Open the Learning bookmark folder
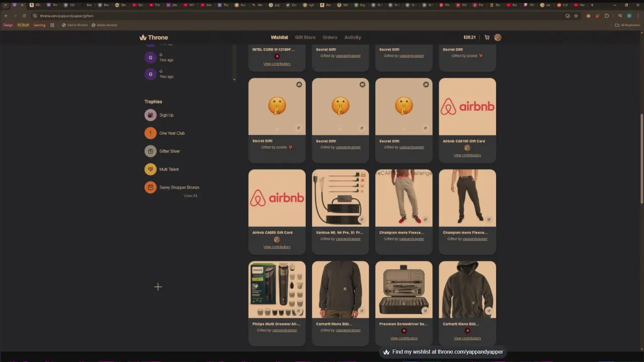The height and width of the screenshot is (362, 644). 39,25
